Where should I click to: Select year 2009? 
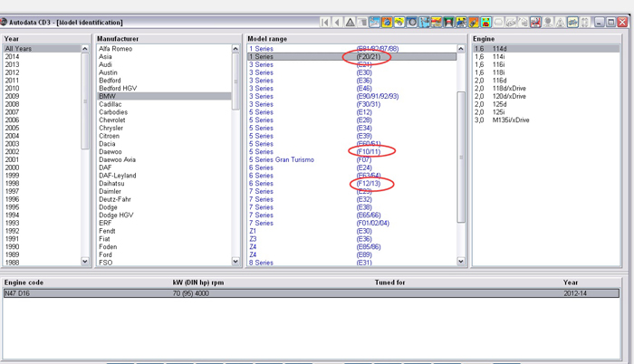tap(12, 96)
